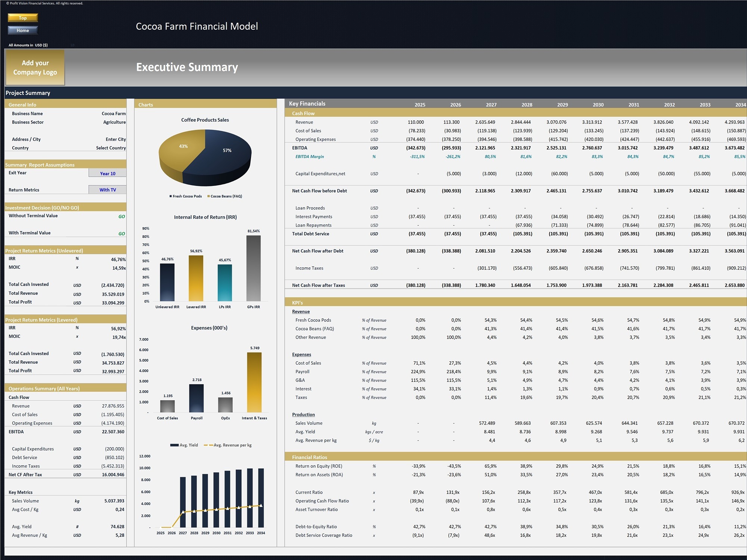Viewport: 747px width, 560px height.
Task: Click the Key Financials section header
Action: click(307, 103)
